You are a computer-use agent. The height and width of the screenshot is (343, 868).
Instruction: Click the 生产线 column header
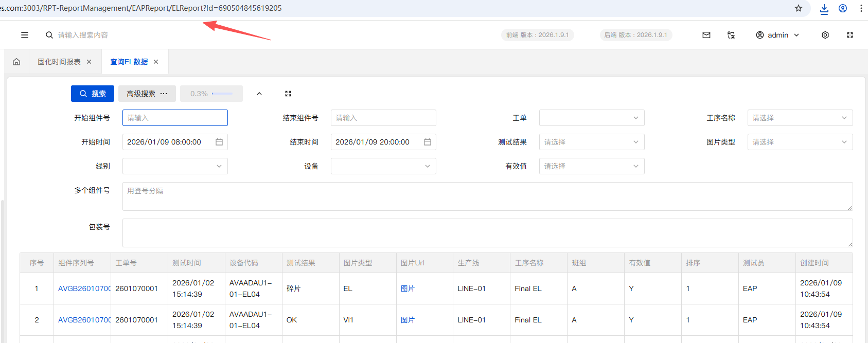(482, 263)
